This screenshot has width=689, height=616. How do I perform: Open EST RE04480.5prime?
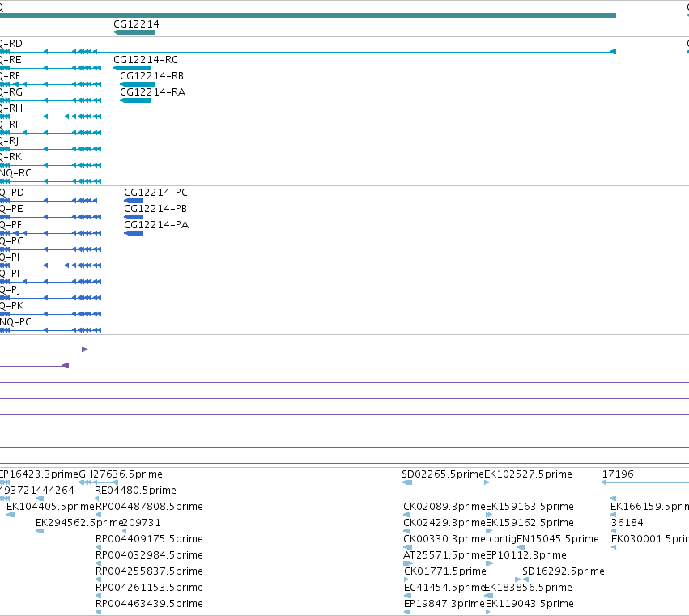click(x=135, y=491)
